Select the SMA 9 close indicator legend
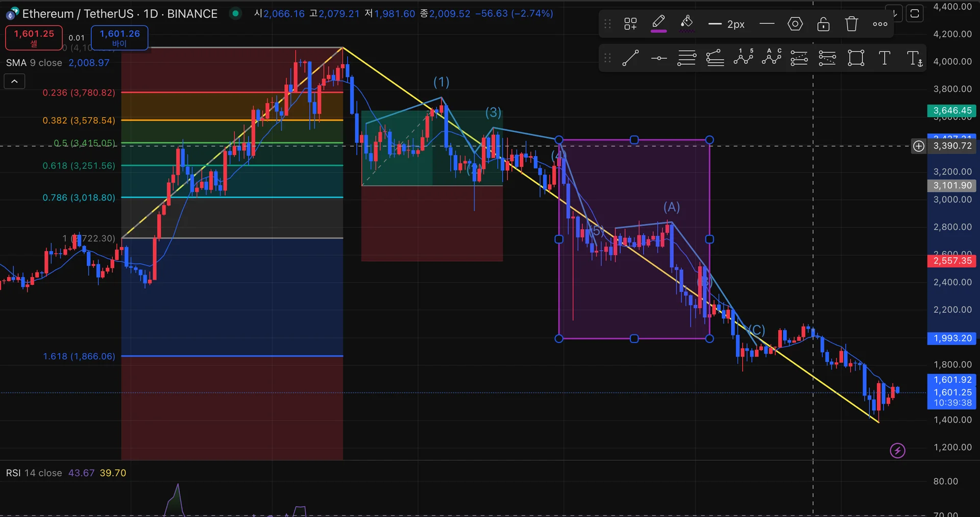This screenshot has width=980, height=517. pos(34,63)
